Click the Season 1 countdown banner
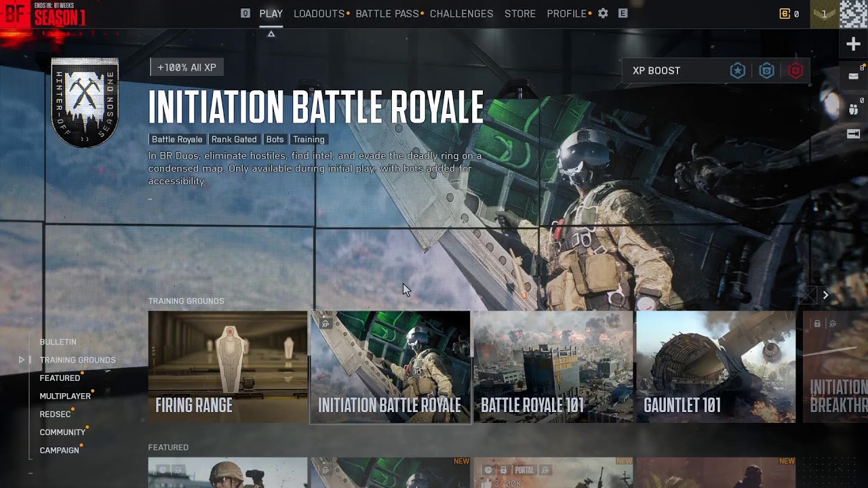 point(60,14)
